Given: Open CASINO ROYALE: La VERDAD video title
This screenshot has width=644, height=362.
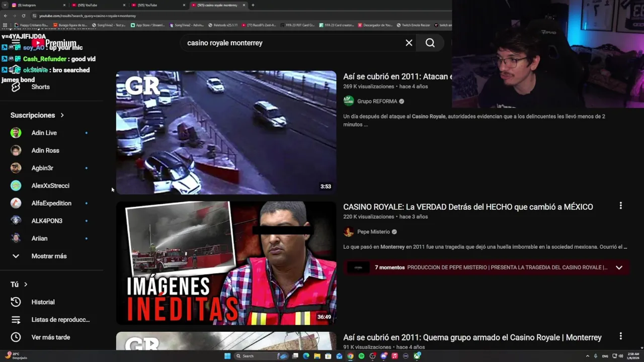Looking at the screenshot, I should tap(468, 207).
